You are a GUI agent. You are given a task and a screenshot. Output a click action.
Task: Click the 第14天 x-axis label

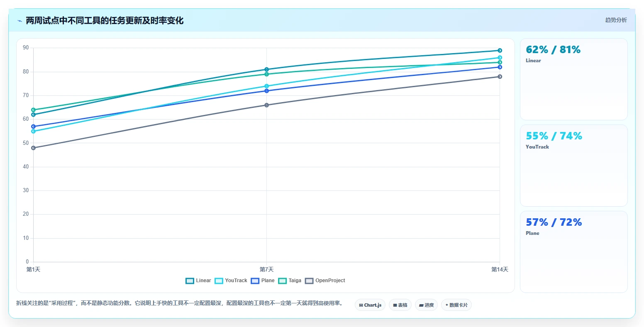click(500, 270)
